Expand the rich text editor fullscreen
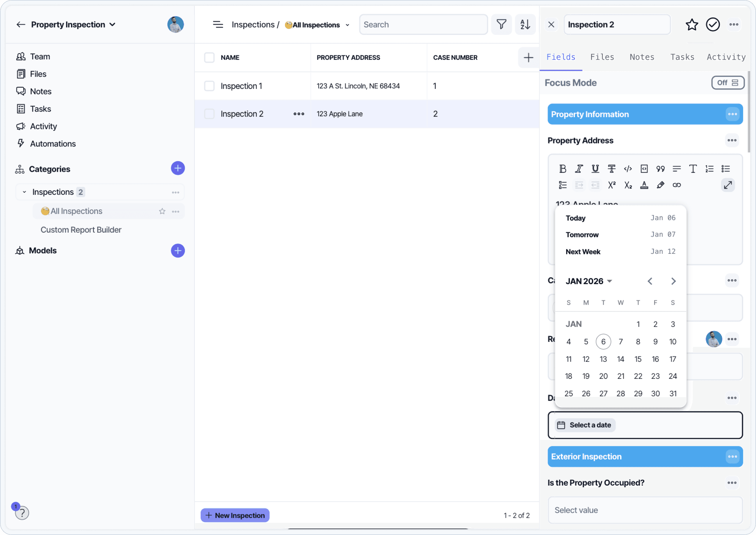756x535 pixels. [728, 185]
